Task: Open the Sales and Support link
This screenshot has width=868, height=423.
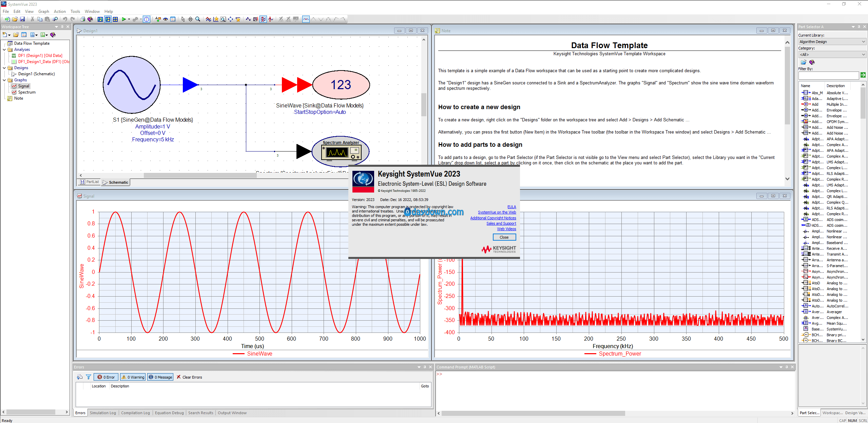Action: 501,223
